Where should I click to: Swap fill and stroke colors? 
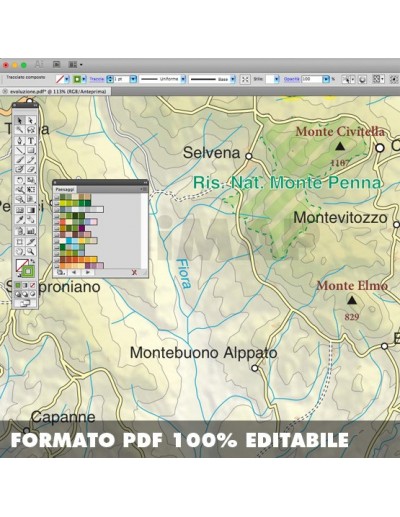click(32, 261)
